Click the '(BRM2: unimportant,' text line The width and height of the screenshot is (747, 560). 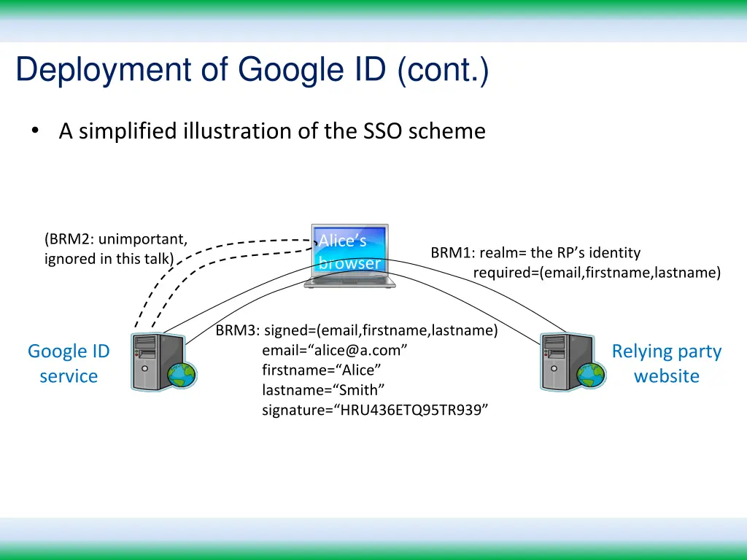coord(116,238)
